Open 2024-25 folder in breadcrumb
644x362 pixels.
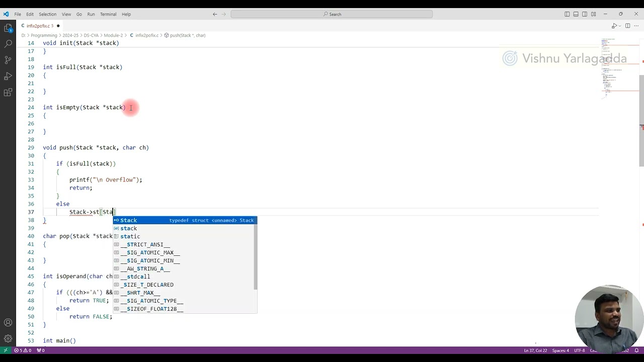(x=70, y=35)
